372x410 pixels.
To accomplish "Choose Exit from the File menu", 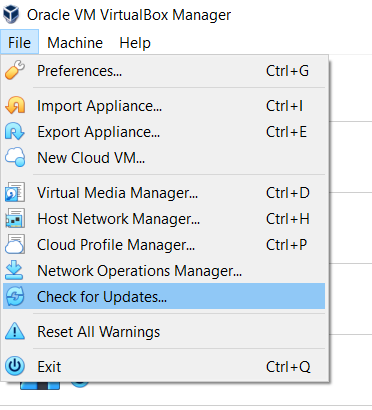I will pyautogui.click(x=164, y=367).
